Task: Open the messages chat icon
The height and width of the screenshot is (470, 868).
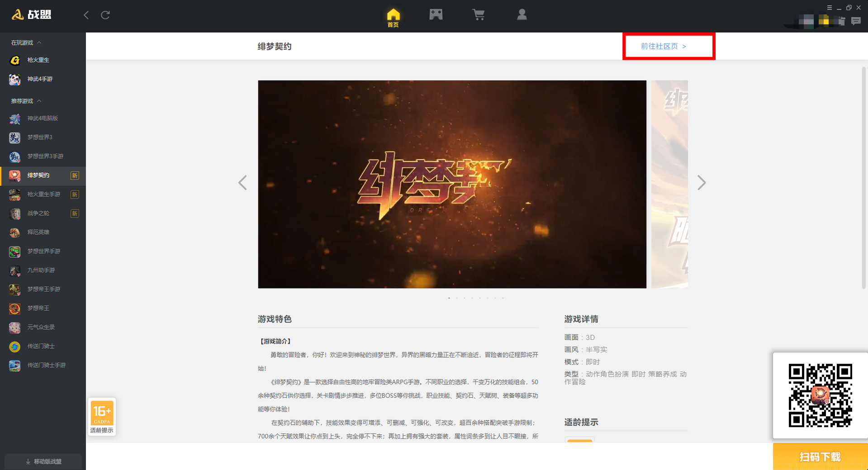Action: 855,21
